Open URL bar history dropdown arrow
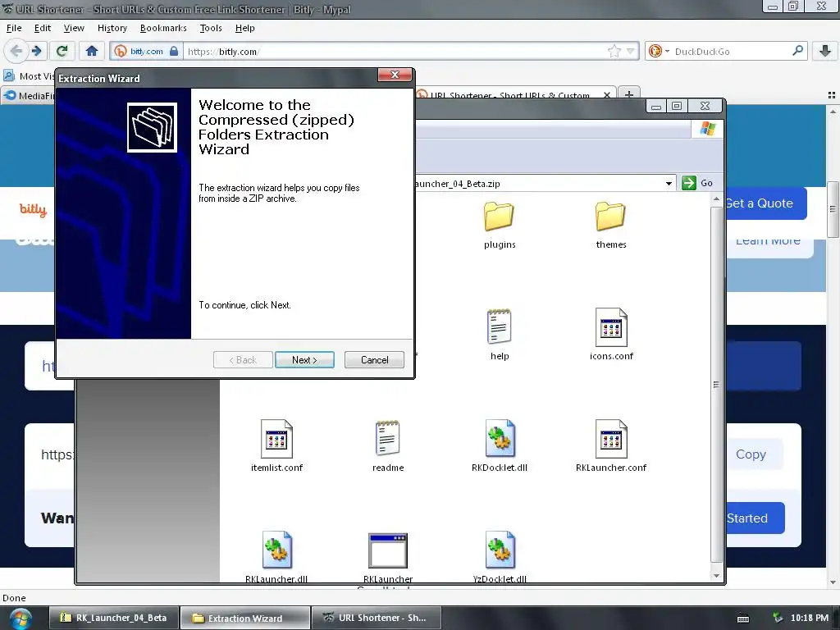 (x=631, y=51)
